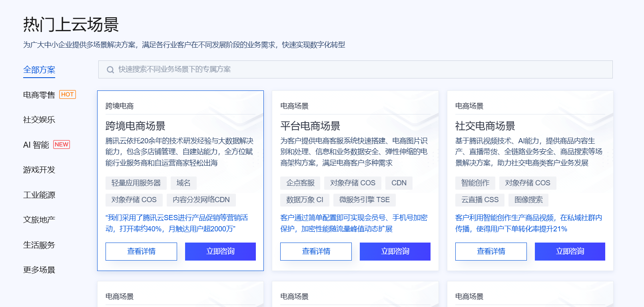Click the 会员号、手机号加密 quote text
Viewport: 644px width, 307px height.
tap(354, 223)
